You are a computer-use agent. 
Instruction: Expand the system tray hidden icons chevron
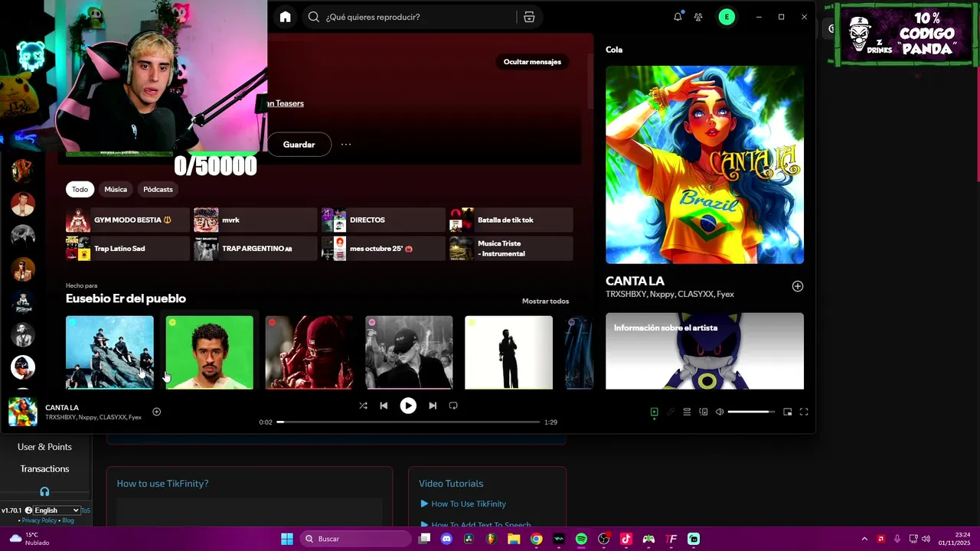point(864,539)
